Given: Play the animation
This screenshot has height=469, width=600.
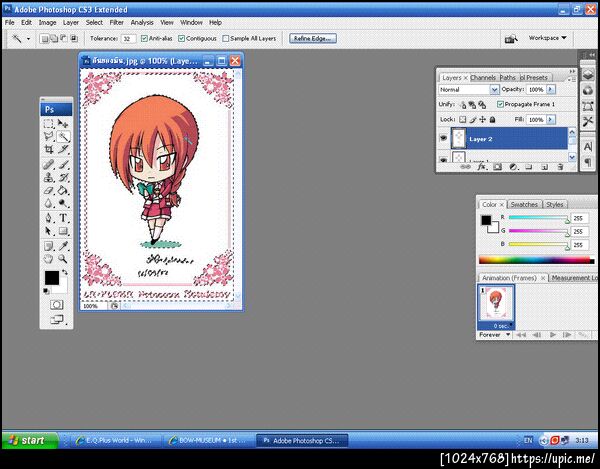Looking at the screenshot, I should coord(553,335).
